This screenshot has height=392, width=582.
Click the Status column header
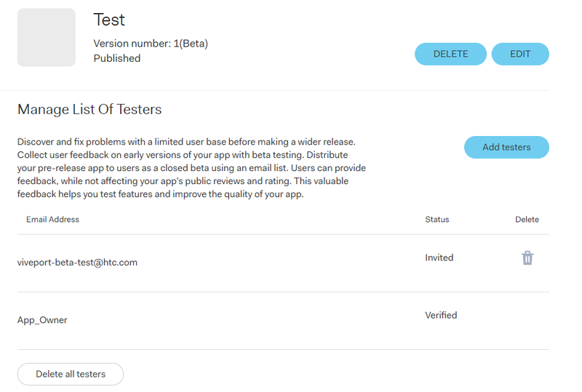tap(437, 220)
